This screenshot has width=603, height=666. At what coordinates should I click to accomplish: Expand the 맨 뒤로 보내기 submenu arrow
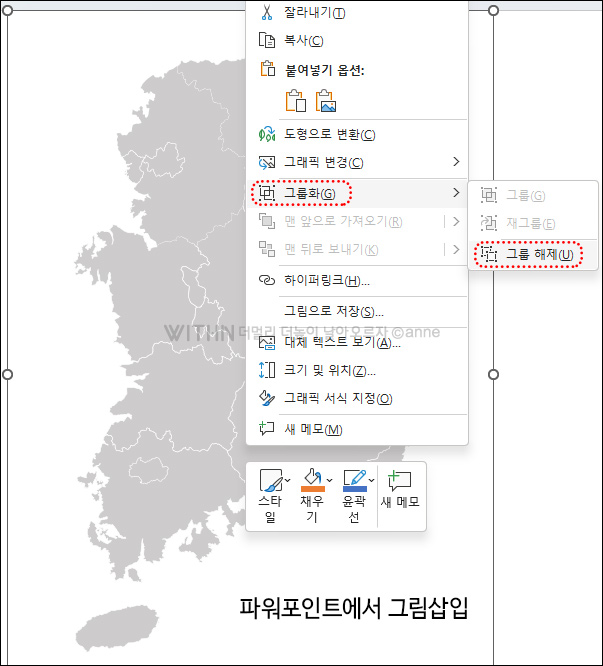pos(456,249)
